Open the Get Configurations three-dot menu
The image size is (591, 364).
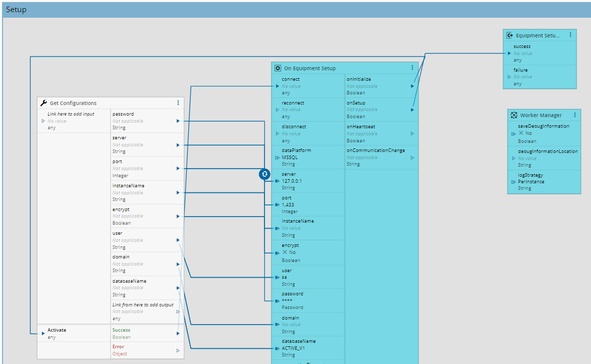pos(178,103)
